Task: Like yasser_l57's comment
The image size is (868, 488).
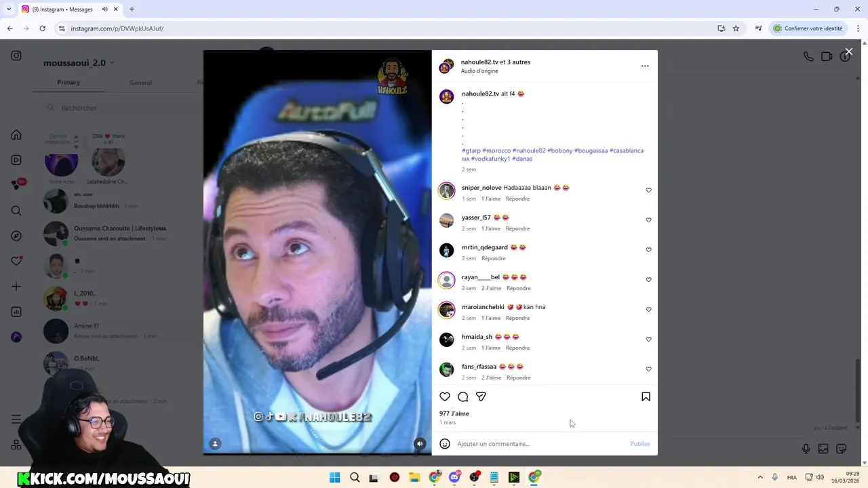Action: tap(648, 220)
